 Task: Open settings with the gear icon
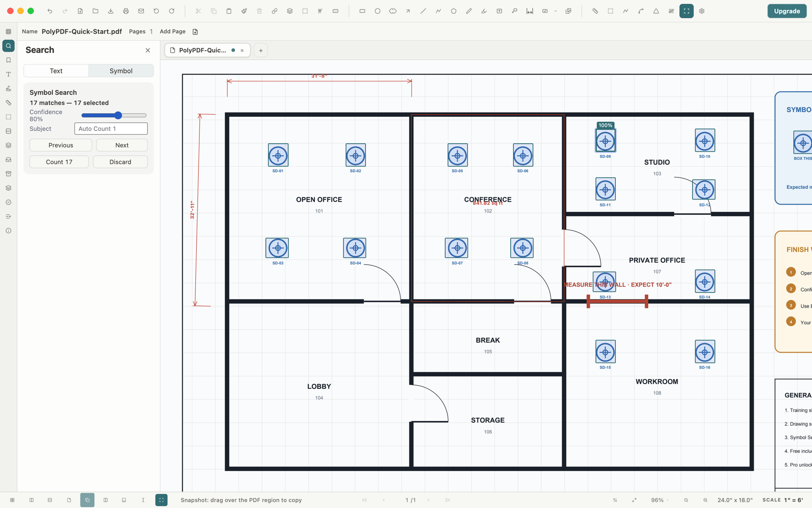tap(702, 11)
